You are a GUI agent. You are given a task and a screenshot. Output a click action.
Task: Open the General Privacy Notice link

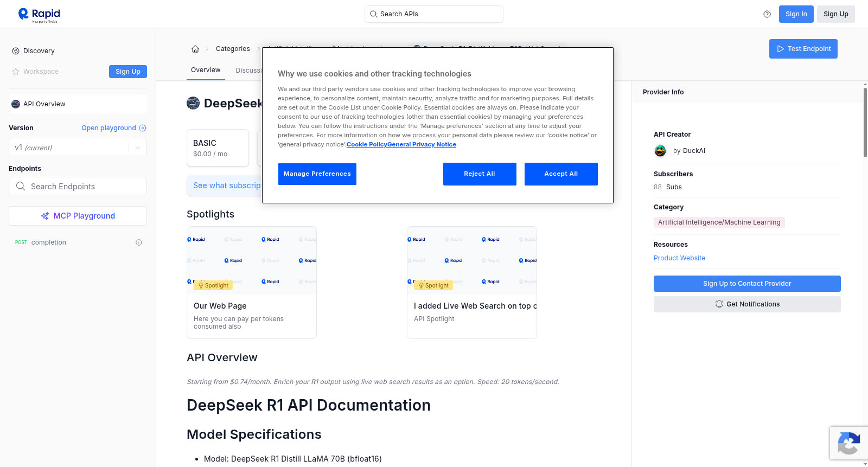pyautogui.click(x=422, y=144)
